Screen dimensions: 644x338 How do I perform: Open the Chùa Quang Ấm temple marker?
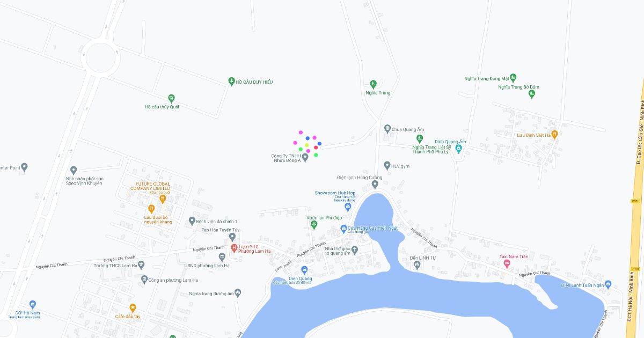point(387,129)
